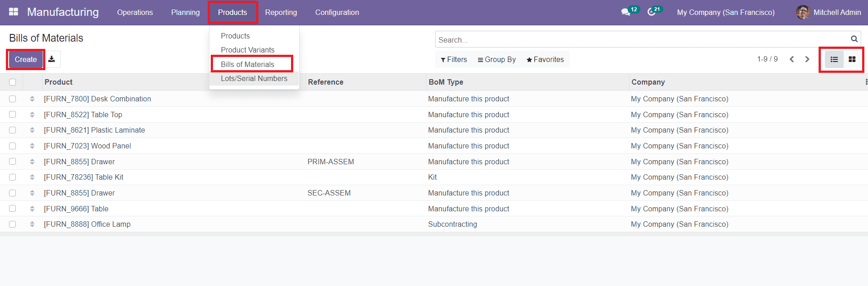Sort by the BoM Type column header
The image size is (868, 286).
(x=446, y=82)
